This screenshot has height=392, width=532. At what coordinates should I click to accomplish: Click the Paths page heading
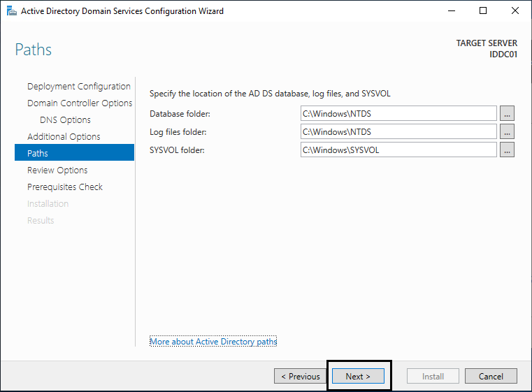[x=34, y=50]
